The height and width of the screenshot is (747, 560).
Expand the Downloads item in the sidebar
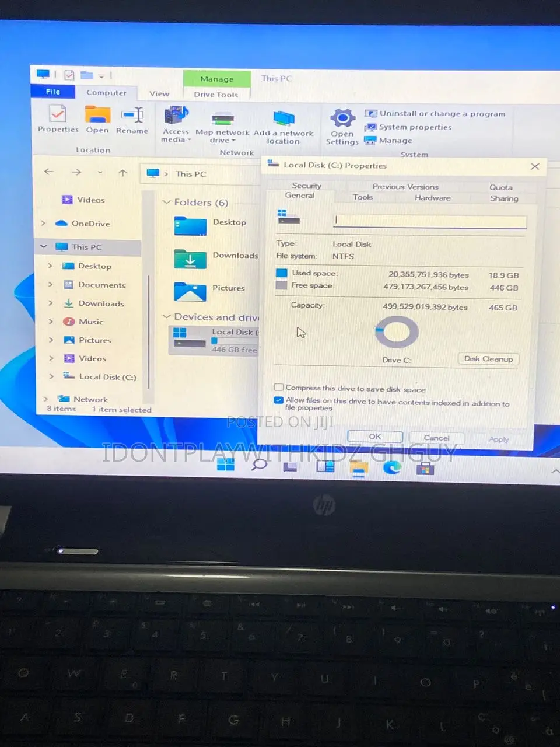coord(50,303)
